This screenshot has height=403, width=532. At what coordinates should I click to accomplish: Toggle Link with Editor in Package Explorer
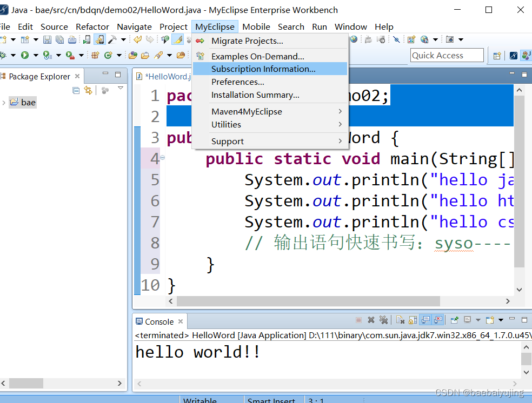(88, 91)
